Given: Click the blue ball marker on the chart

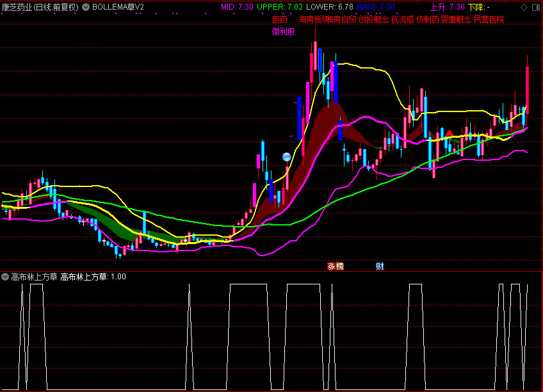Looking at the screenshot, I should pos(287,156).
